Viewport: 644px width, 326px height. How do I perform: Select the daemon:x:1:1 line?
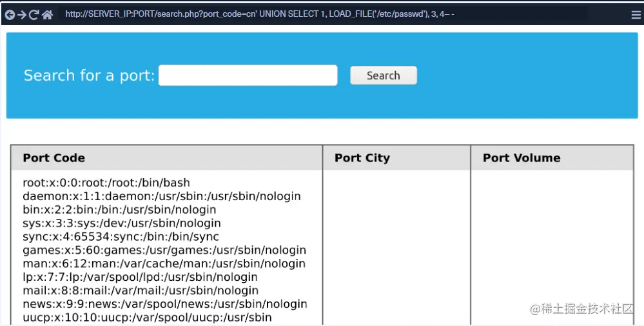click(x=162, y=196)
